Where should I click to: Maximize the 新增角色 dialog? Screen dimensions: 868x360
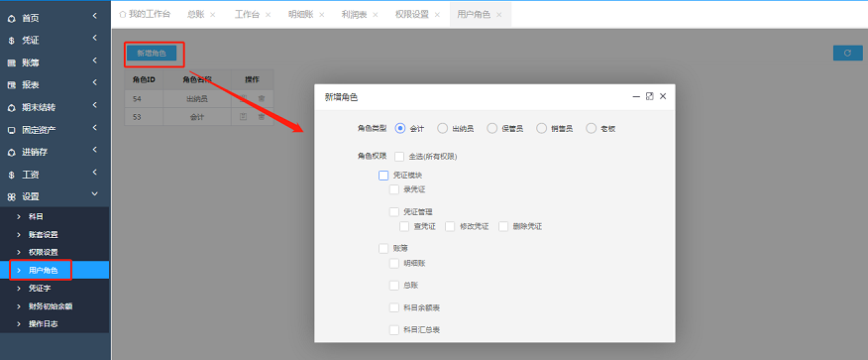650,96
